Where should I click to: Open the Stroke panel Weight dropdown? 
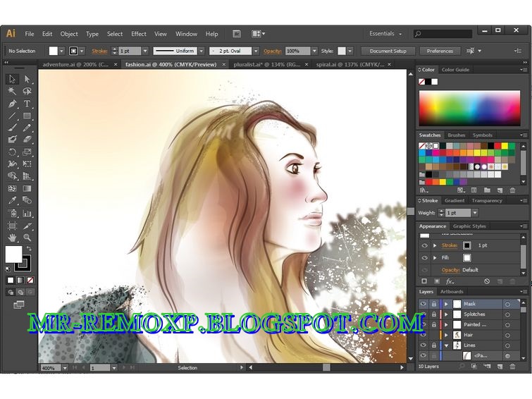click(475, 213)
